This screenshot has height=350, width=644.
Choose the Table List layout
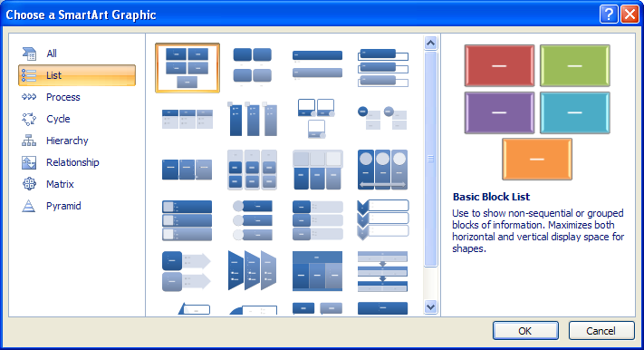click(x=317, y=271)
